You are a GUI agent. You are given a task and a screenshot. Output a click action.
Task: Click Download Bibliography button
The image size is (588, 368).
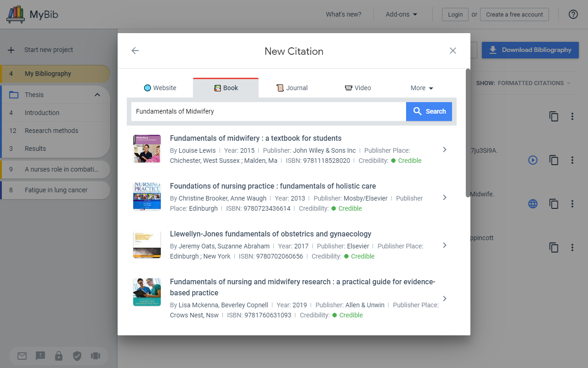point(530,50)
